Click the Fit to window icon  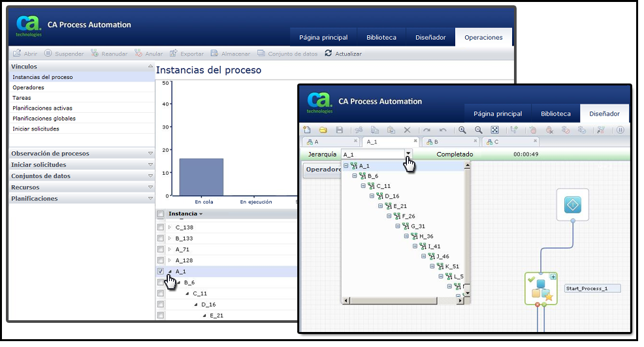point(494,130)
